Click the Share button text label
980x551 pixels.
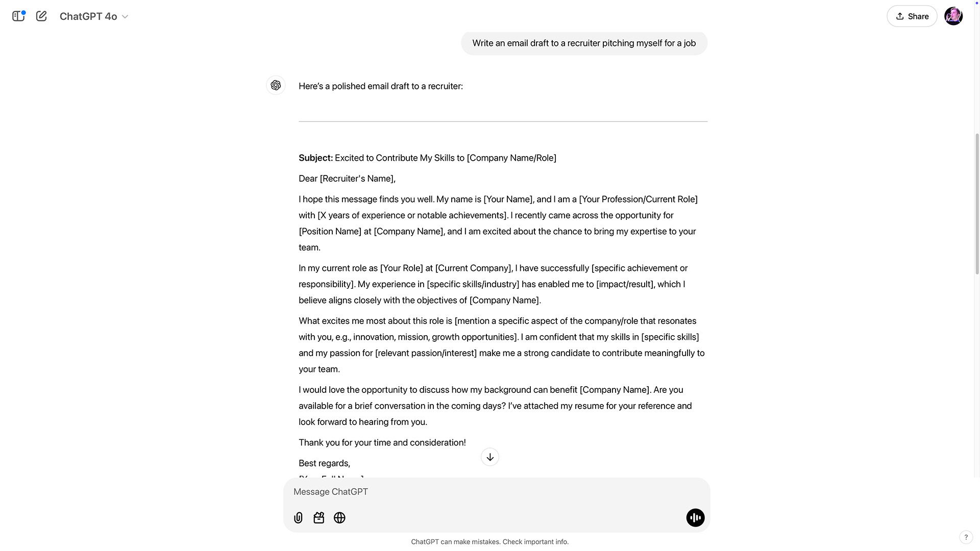(917, 16)
